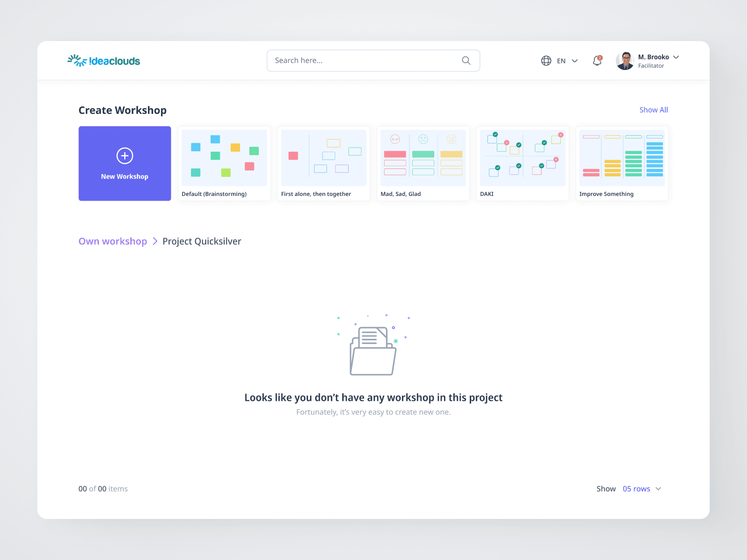Click the plus icon in New Workshop
Image resolution: width=747 pixels, height=560 pixels.
125,155
